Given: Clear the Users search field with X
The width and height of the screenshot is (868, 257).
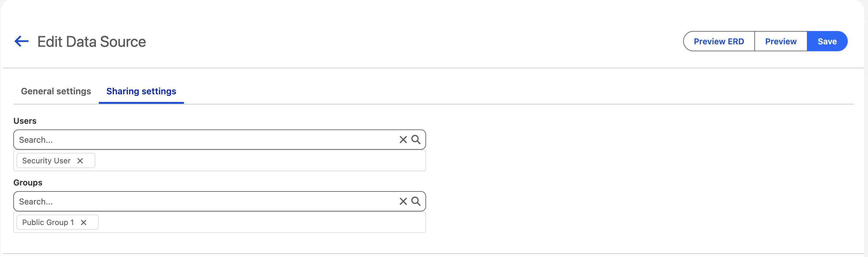Looking at the screenshot, I should click(403, 140).
